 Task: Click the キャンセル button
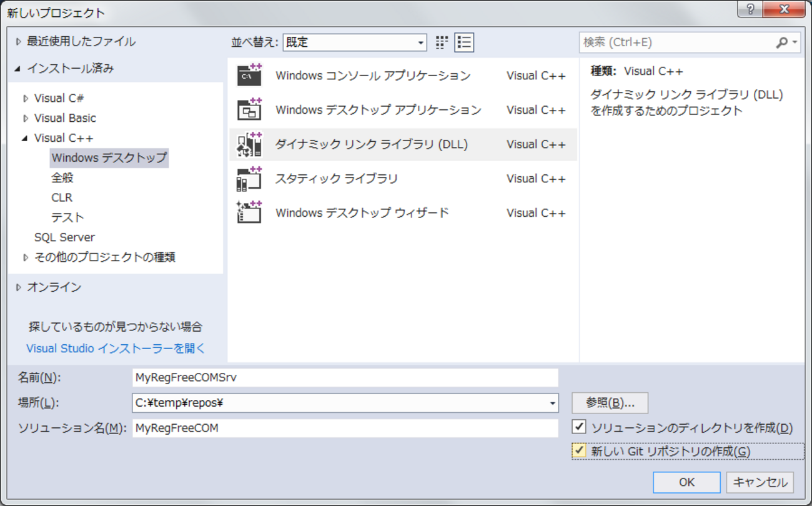[760, 482]
